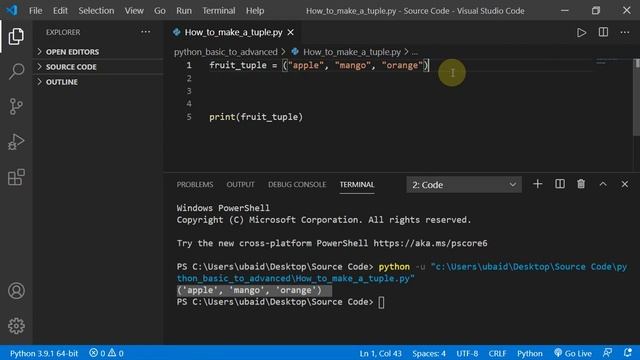Click the terminal output ('apple', 'mango', 'orange')
Image resolution: width=640 pixels, height=360 pixels.
point(249,290)
